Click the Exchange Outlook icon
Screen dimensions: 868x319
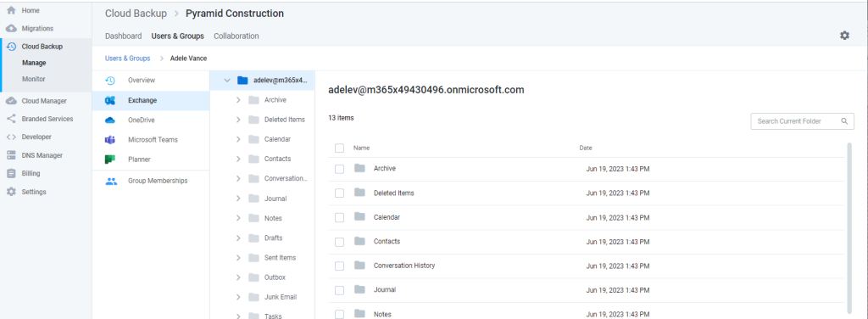click(x=109, y=100)
